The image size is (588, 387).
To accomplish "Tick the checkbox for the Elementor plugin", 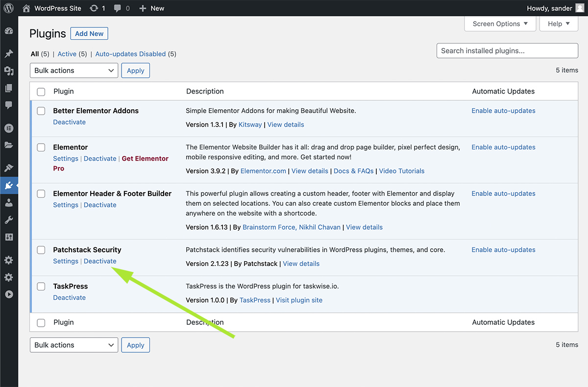I will point(41,148).
